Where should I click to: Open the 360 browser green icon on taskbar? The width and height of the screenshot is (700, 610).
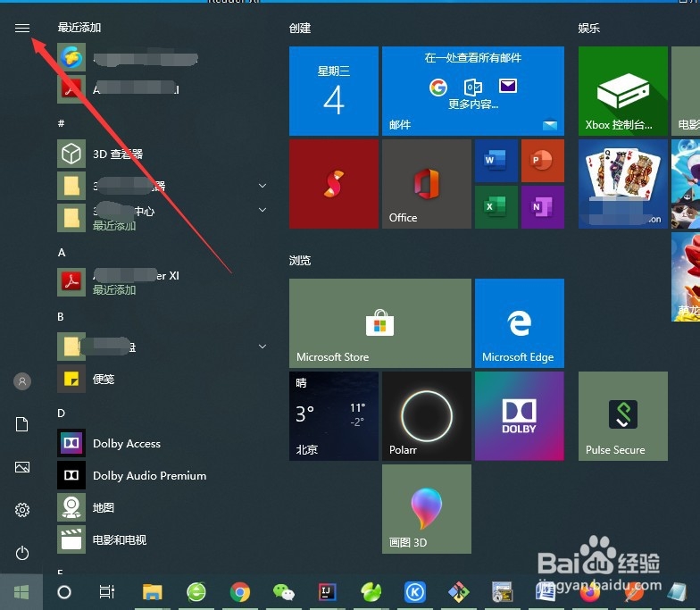(196, 592)
